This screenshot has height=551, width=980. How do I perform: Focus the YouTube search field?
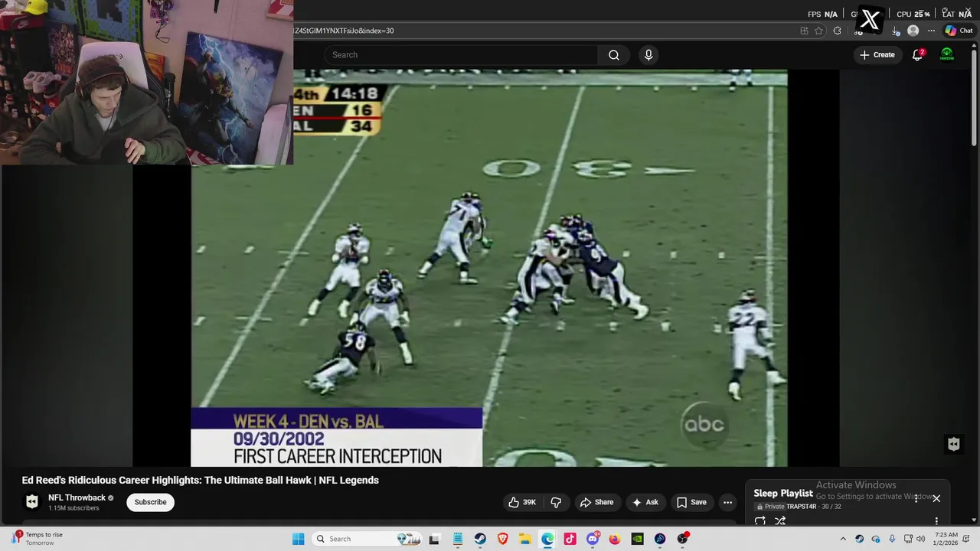point(461,55)
